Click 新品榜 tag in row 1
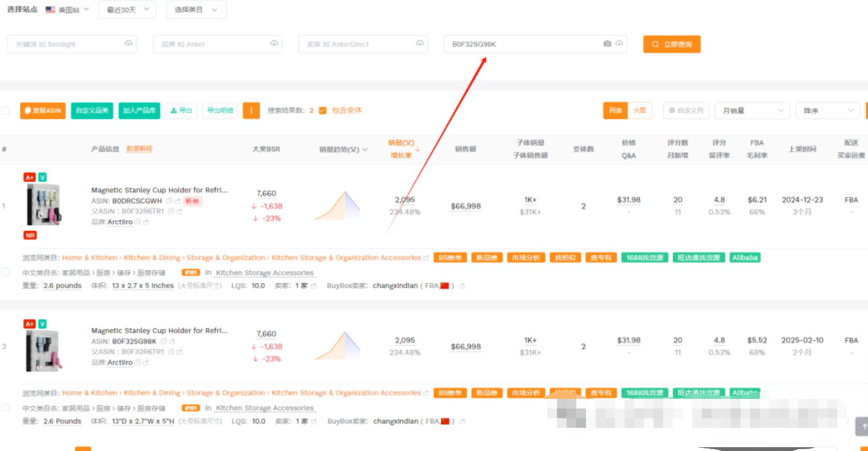Viewport: 868px width, 451px height. [487, 257]
